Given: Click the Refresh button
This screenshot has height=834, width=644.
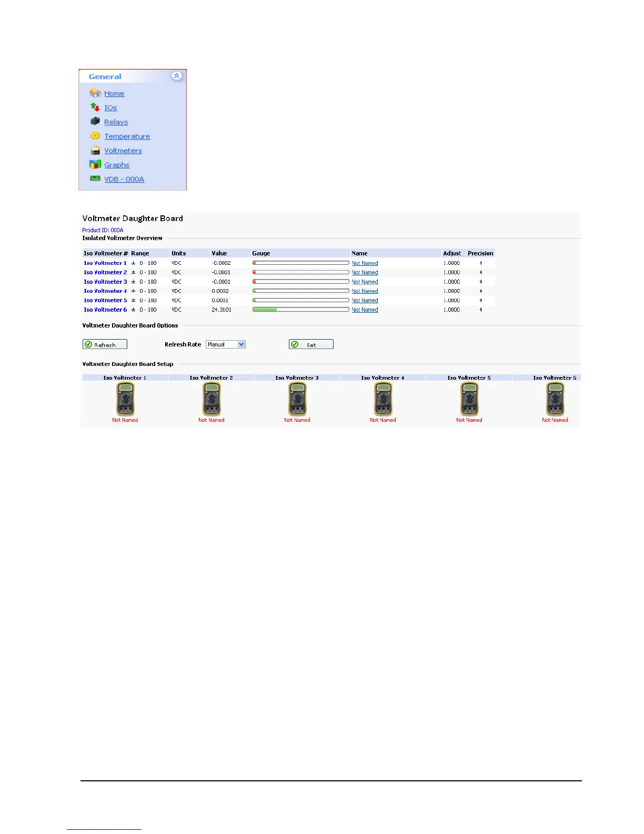Looking at the screenshot, I should [105, 344].
